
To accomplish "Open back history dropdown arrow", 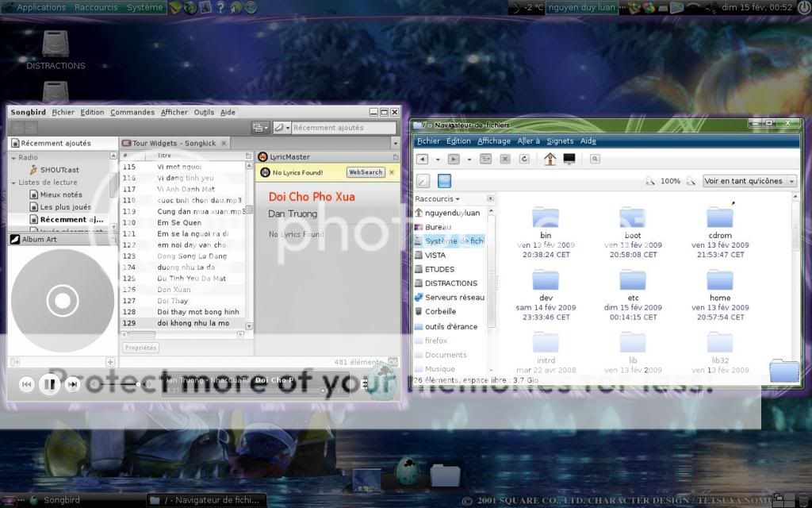I will tap(438, 160).
